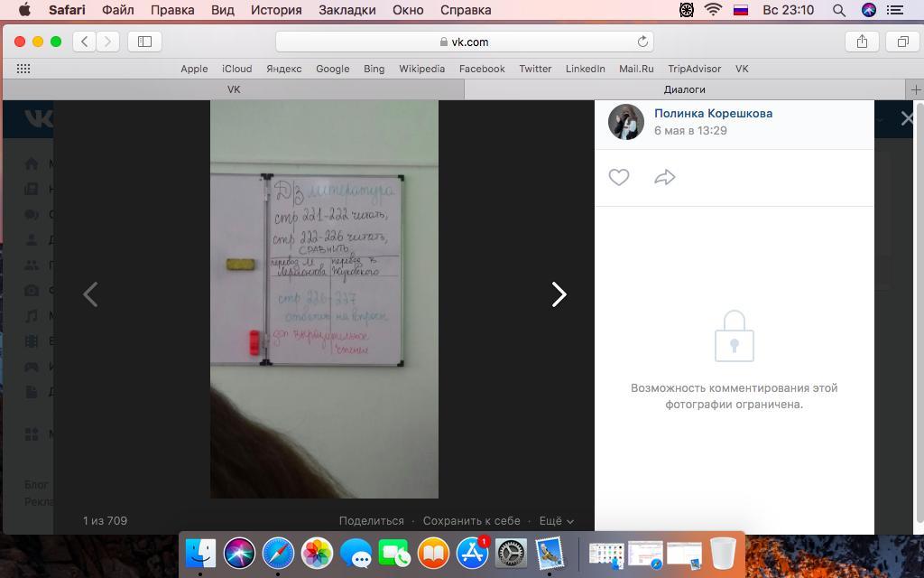Share the photo using the arrow icon

point(665,177)
